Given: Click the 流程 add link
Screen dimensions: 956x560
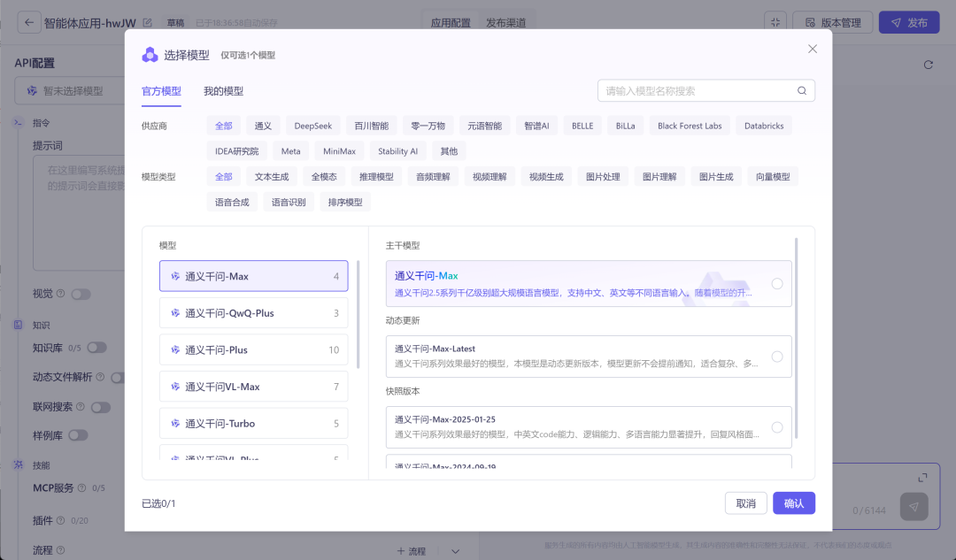Looking at the screenshot, I should (411, 551).
